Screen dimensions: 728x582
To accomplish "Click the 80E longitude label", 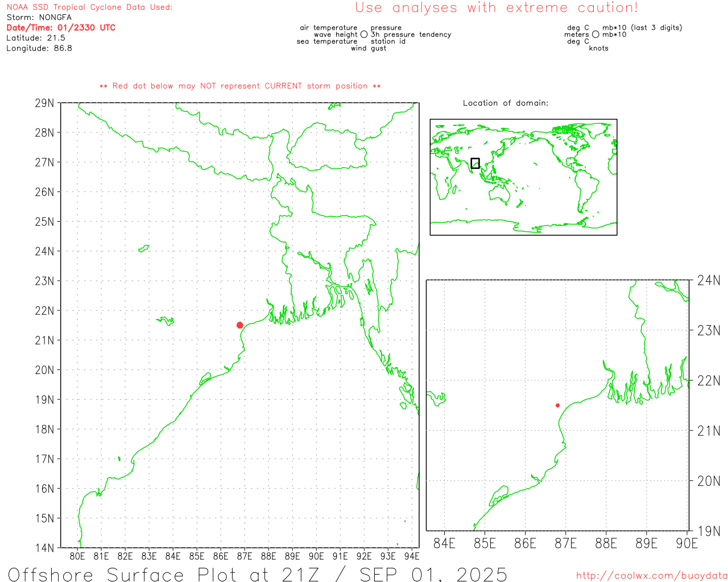I will (x=77, y=556).
